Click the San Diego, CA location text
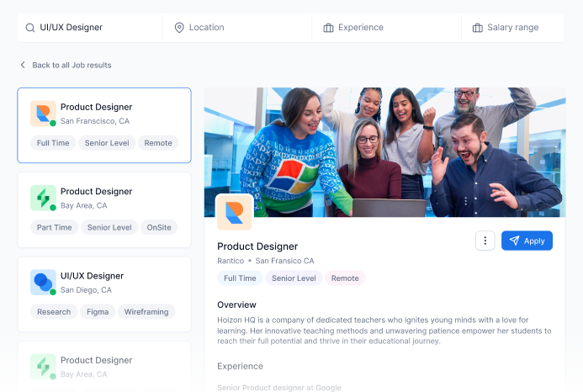 point(86,289)
